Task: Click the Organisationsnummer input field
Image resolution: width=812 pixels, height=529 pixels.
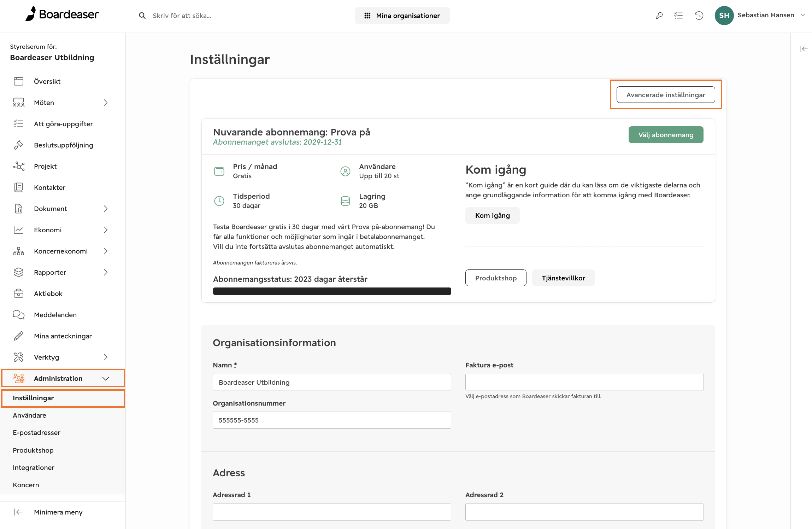Action: click(332, 420)
